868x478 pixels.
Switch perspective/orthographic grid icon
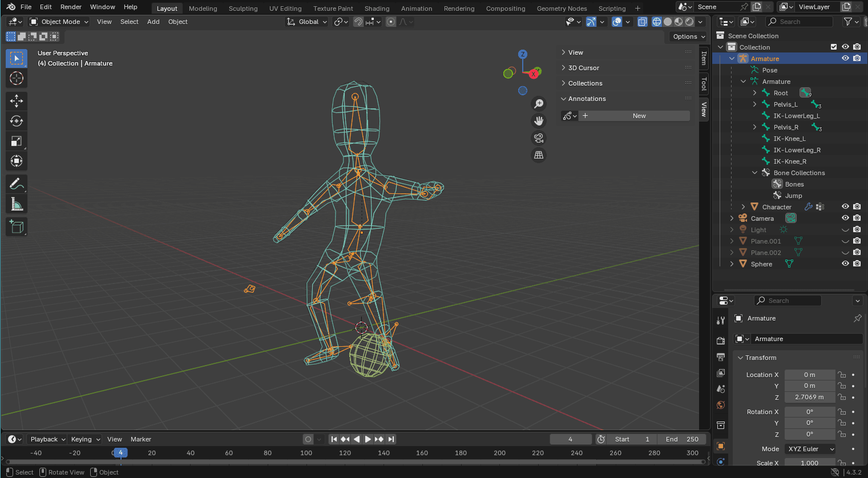[x=538, y=155]
